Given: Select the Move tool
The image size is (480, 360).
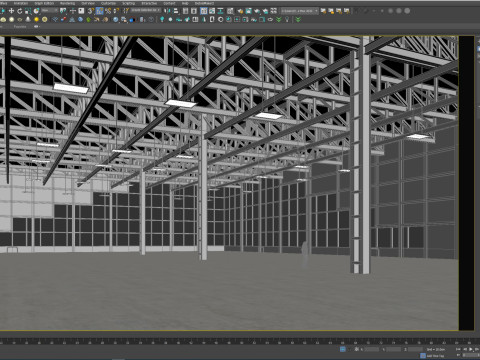Looking at the screenshot, I should click(x=11, y=11).
